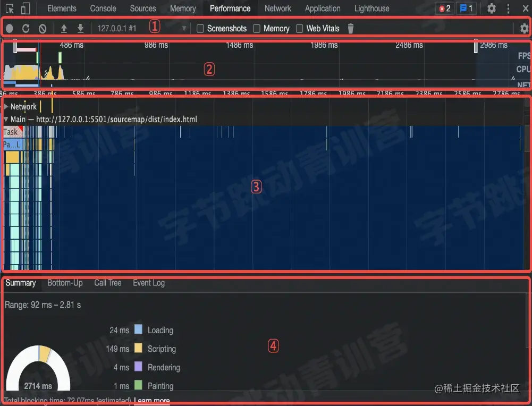Open DevTools settings gear icon
532x406 pixels.
point(491,9)
